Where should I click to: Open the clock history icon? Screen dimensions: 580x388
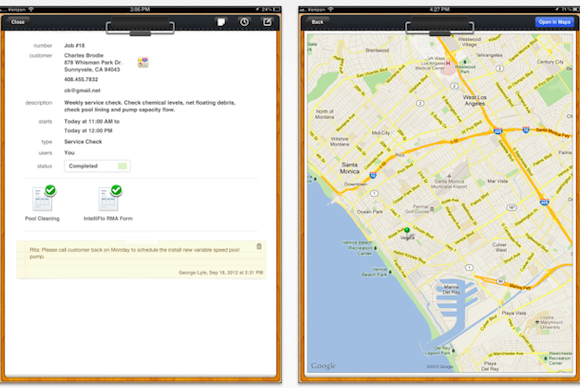coord(244,22)
